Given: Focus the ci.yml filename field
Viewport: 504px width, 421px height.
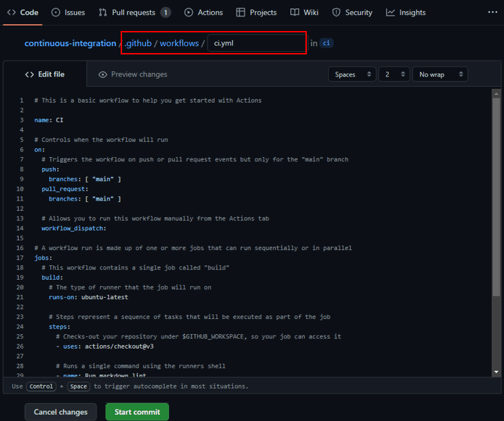Looking at the screenshot, I should pos(256,43).
